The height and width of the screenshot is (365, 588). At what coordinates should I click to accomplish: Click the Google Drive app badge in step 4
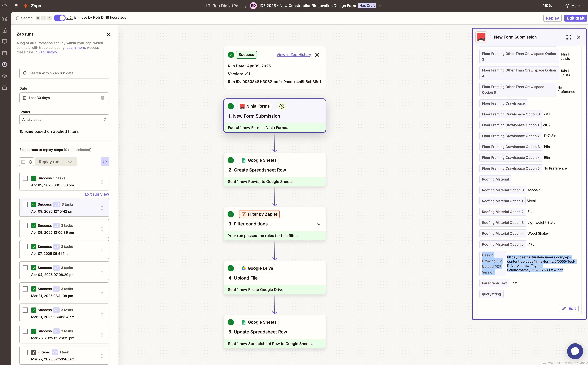click(257, 268)
